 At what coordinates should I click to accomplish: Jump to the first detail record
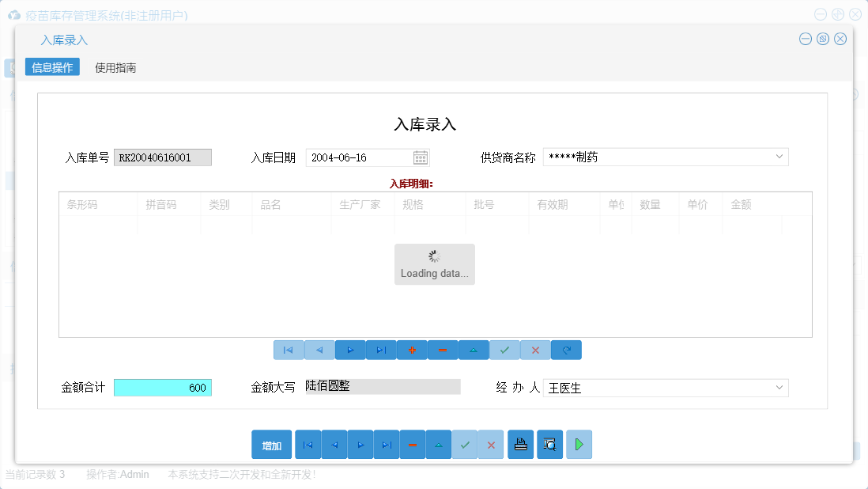tap(289, 350)
